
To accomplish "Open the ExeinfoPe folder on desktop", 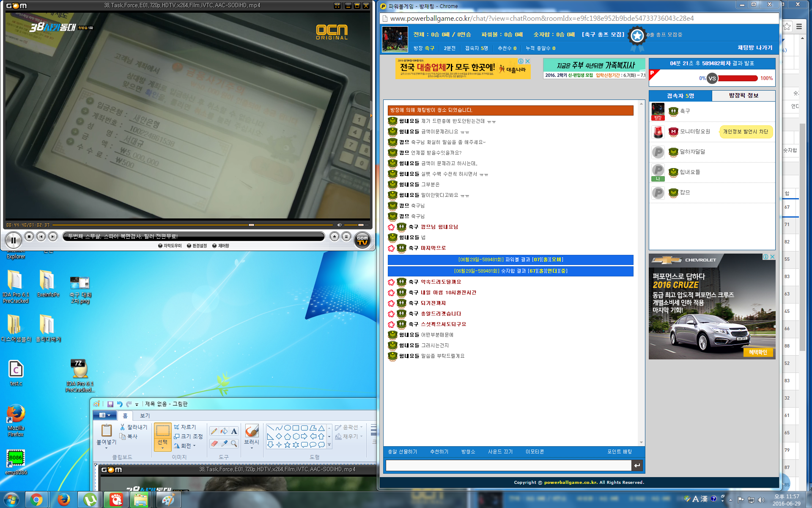I will (x=48, y=283).
